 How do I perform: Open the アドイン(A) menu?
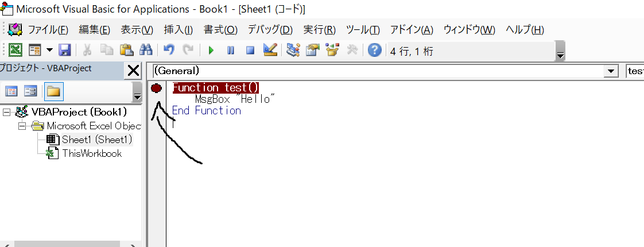pyautogui.click(x=412, y=30)
